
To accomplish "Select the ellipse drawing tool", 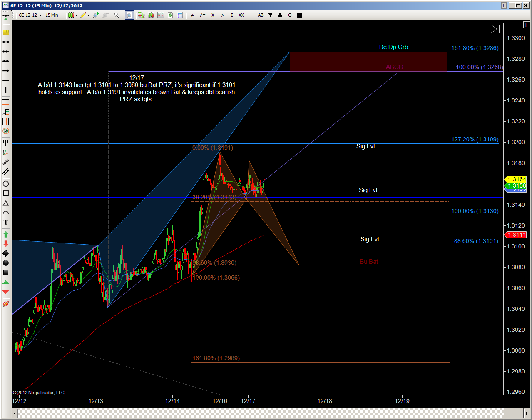I will [6, 184].
